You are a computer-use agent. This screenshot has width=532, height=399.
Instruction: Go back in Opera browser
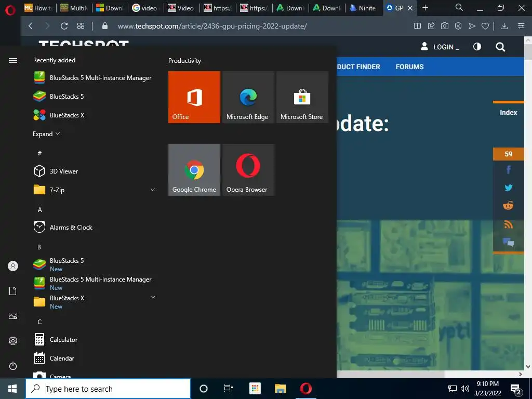point(31,26)
